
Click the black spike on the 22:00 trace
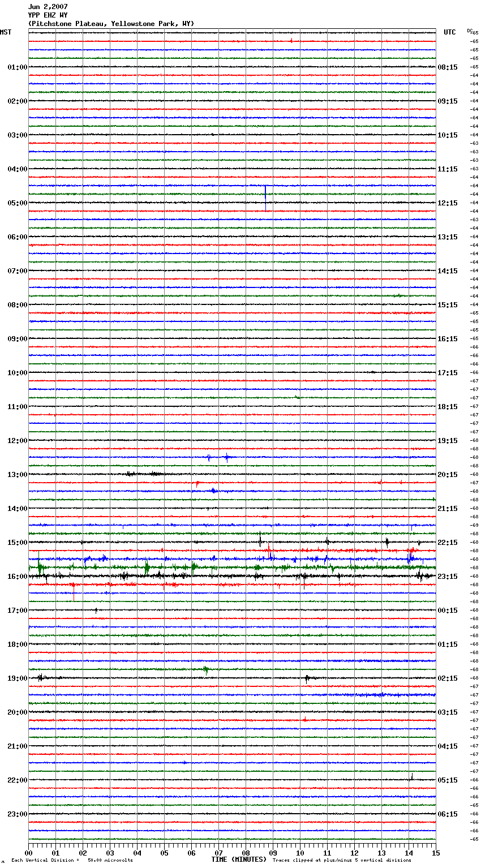[412, 776]
